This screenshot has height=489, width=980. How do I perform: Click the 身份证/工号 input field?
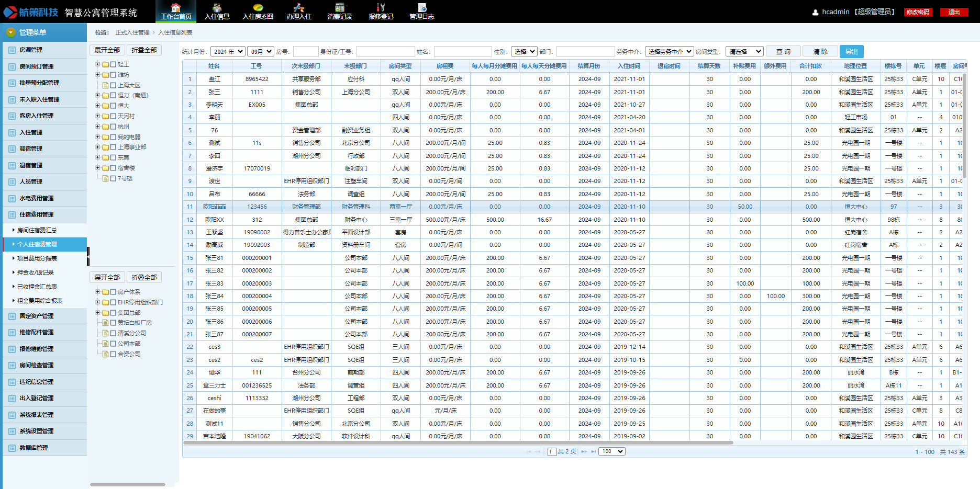tap(385, 52)
